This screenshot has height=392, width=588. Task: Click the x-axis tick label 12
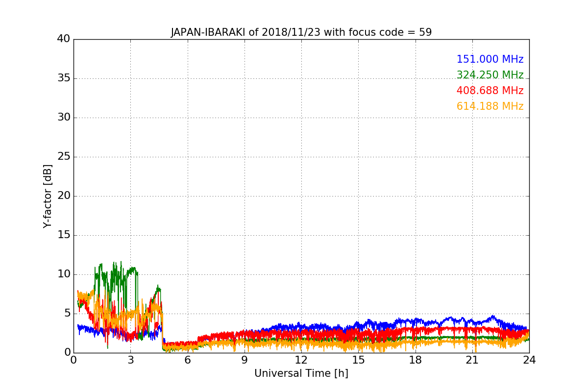pos(301,360)
